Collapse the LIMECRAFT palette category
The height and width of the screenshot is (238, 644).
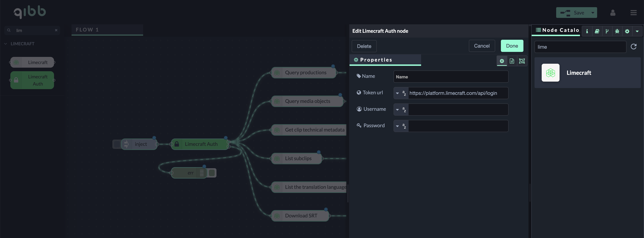[6, 44]
